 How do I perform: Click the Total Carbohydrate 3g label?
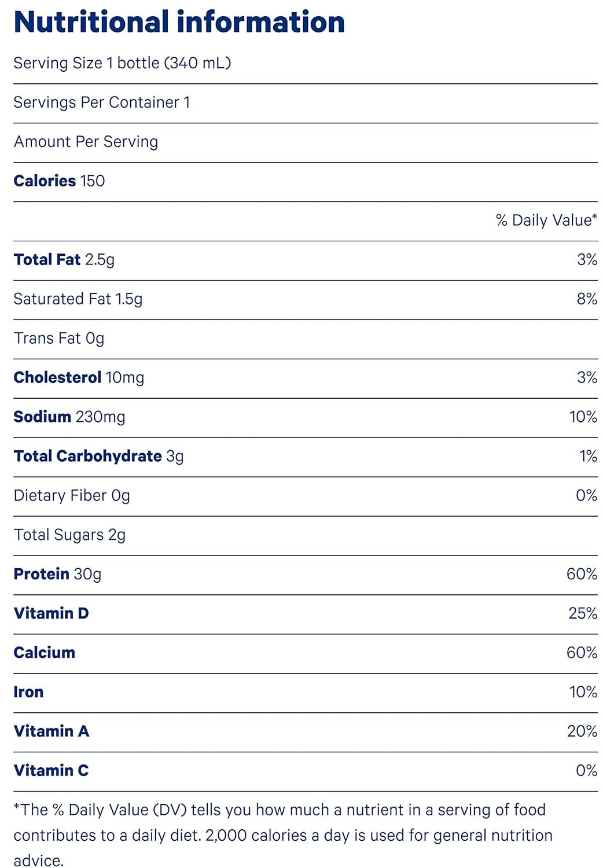pyautogui.click(x=98, y=457)
